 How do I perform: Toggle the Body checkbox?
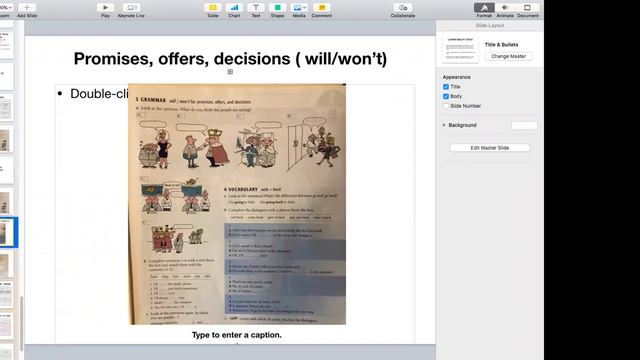click(446, 96)
